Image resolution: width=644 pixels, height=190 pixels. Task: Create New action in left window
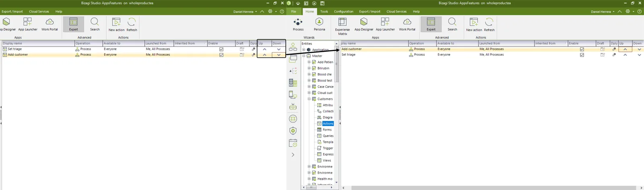116,25
